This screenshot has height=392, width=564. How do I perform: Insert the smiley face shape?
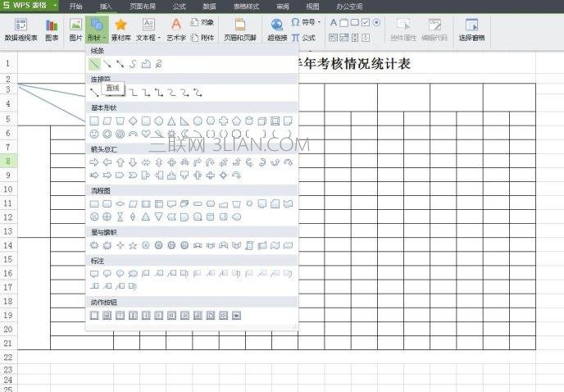tap(94, 134)
